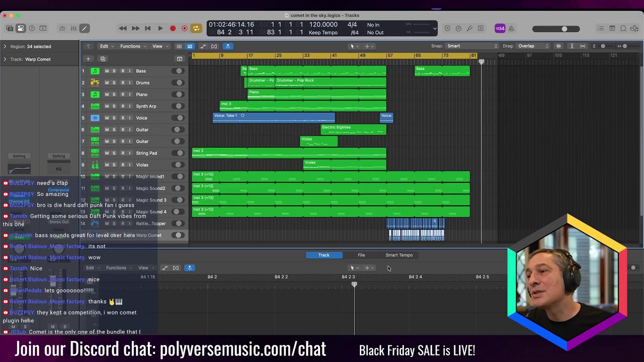Adjust the horizontal zoom slider
The width and height of the screenshot is (644, 362).
[625, 46]
